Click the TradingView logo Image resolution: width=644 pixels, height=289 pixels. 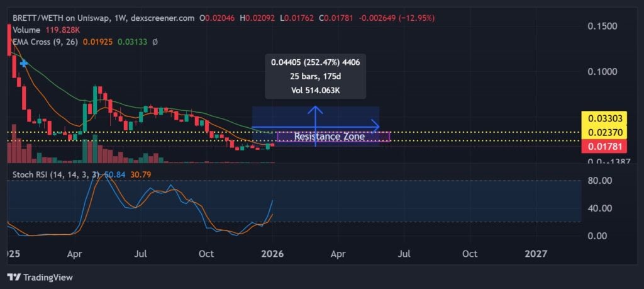click(40, 278)
